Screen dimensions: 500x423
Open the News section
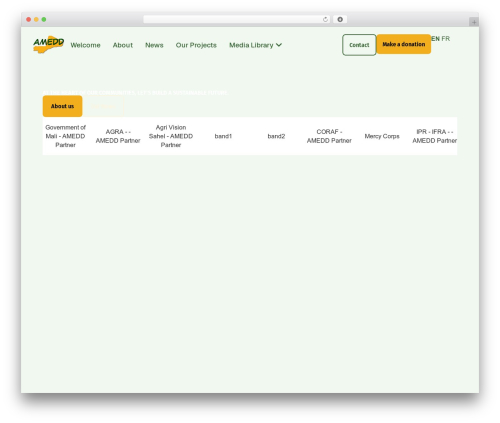(154, 45)
